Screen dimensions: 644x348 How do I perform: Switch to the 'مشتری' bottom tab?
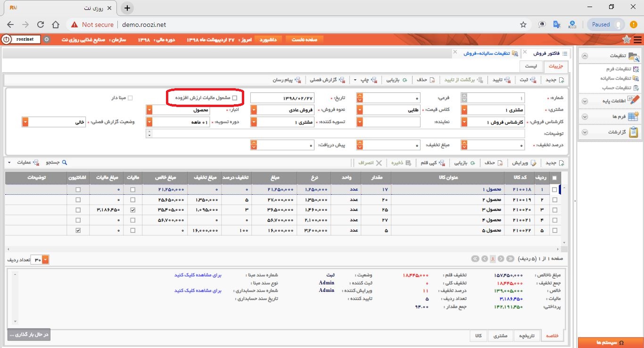click(500, 336)
